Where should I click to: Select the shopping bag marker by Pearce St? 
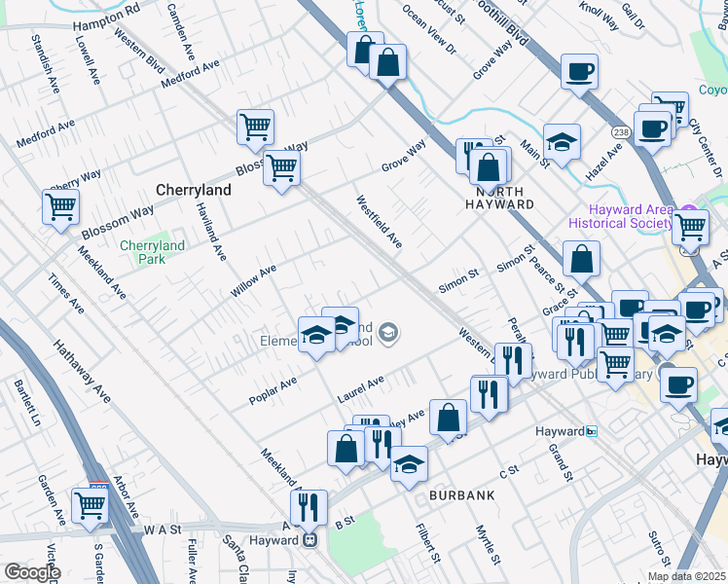[x=581, y=259]
